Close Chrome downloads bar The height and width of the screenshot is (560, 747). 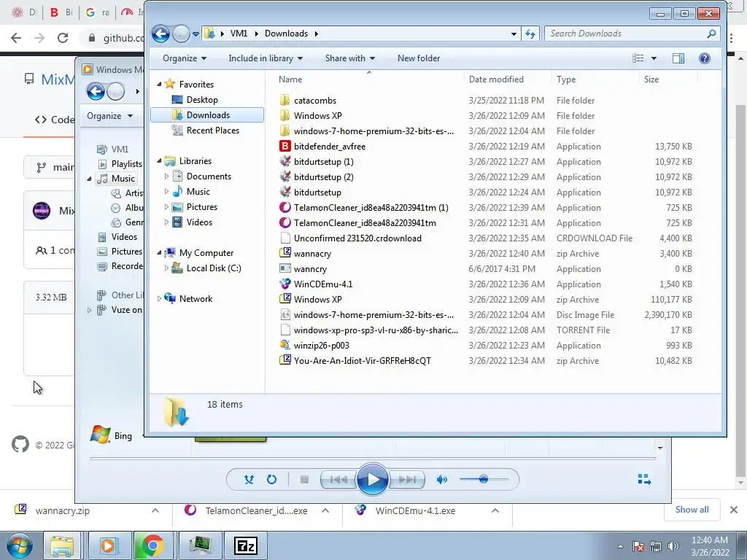click(734, 510)
